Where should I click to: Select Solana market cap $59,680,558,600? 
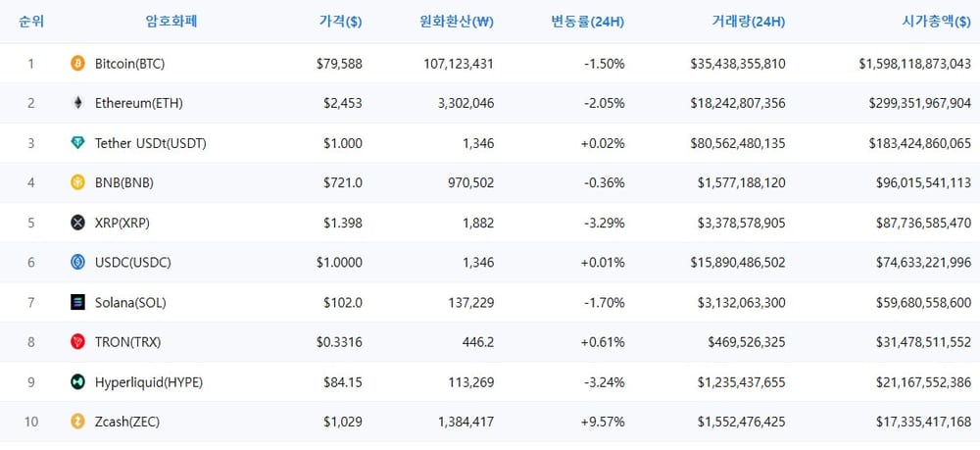[x=924, y=303]
